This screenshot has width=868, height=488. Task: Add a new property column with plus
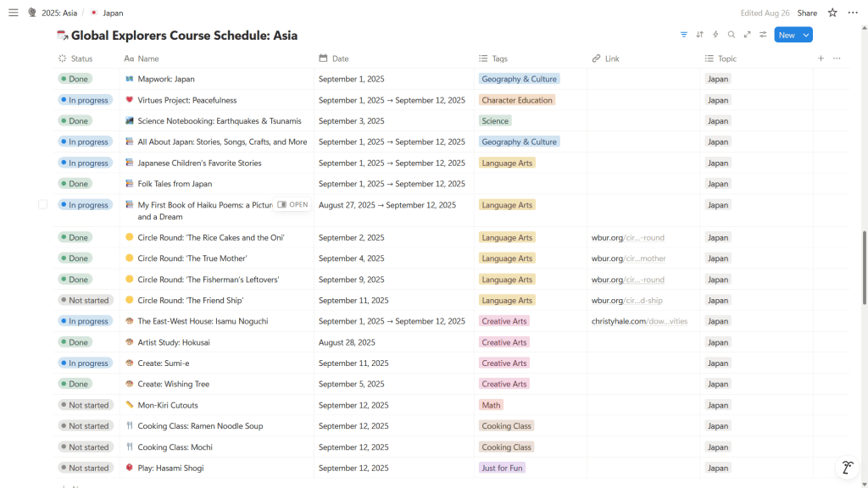(821, 58)
